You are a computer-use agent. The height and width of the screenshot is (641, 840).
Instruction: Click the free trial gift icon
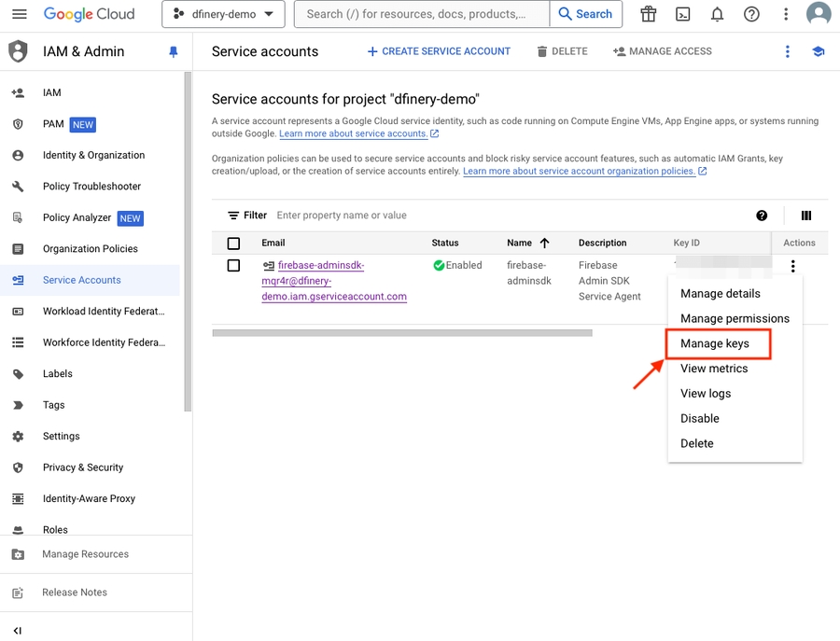(x=649, y=14)
